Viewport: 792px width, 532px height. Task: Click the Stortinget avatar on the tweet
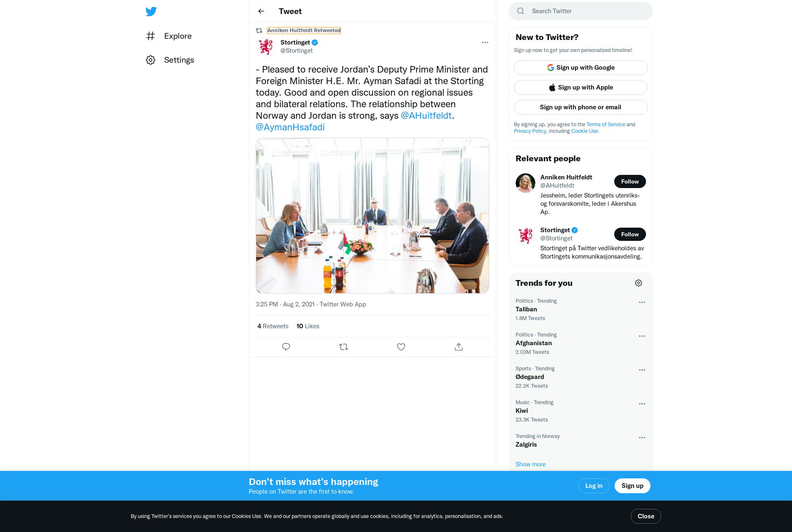[266, 47]
